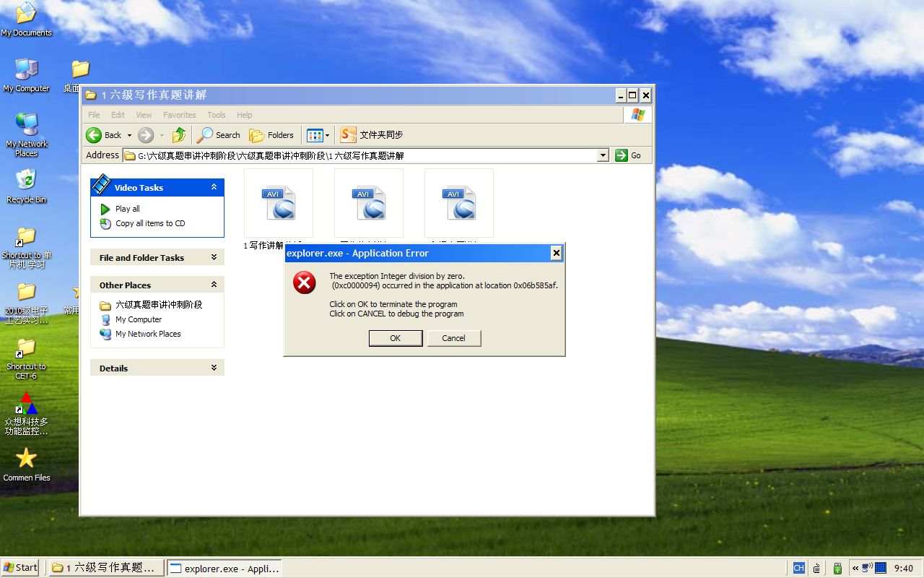924x578 pixels.
Task: Open the View menu
Action: [x=144, y=115]
